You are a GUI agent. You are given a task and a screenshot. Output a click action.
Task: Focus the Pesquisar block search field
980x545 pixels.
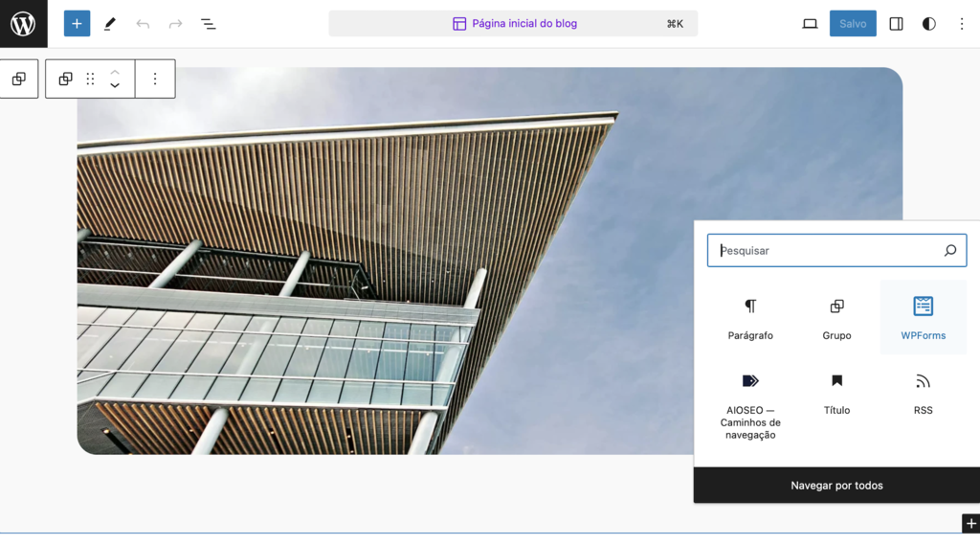[836, 250]
